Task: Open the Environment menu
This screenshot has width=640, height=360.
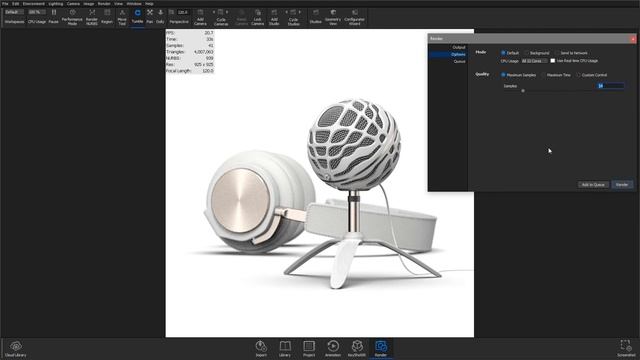Action: coord(34,4)
